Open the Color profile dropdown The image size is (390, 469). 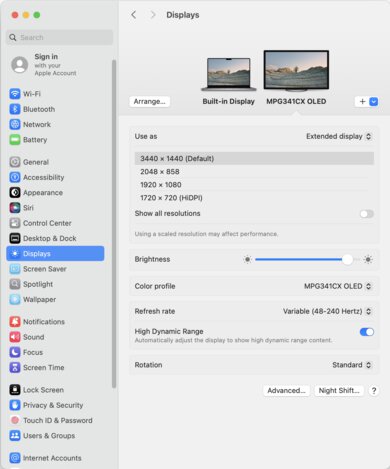point(338,286)
